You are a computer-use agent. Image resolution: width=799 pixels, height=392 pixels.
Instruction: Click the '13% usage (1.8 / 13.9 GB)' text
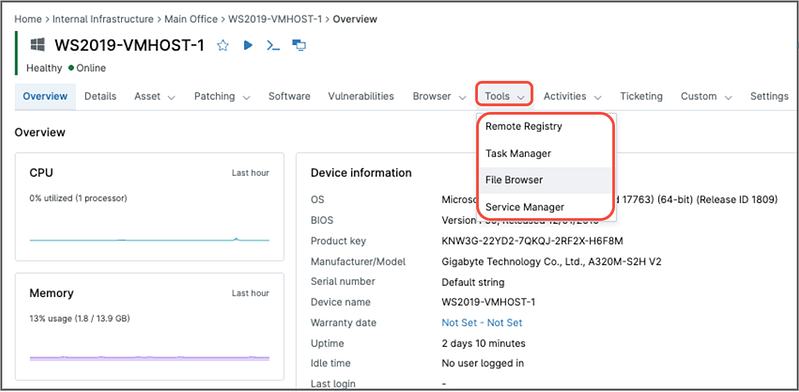pyautogui.click(x=79, y=319)
